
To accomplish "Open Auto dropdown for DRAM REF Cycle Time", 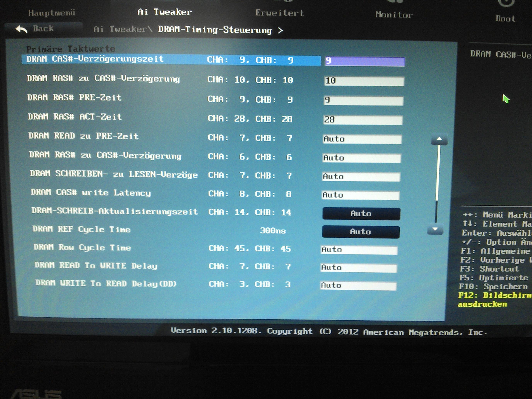I will [x=361, y=232].
